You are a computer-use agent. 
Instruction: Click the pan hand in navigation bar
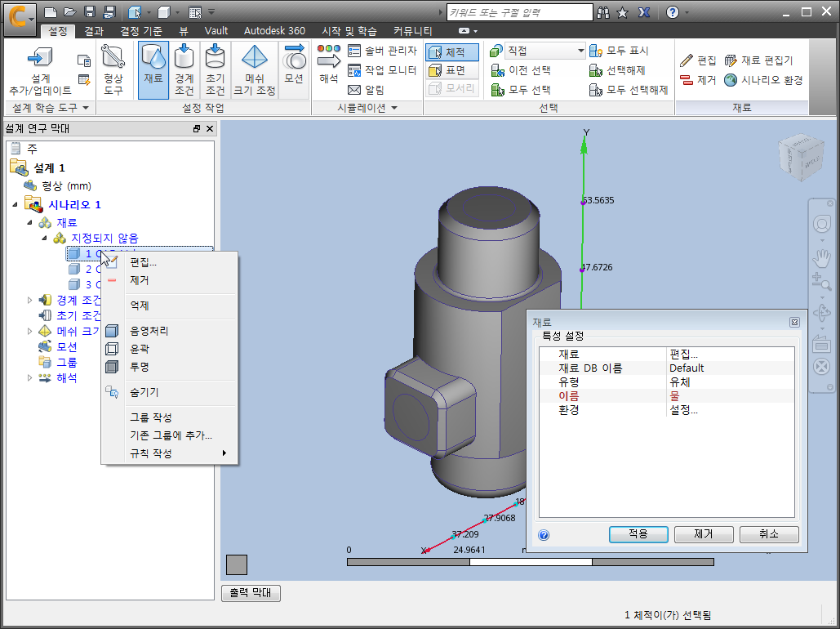click(821, 257)
